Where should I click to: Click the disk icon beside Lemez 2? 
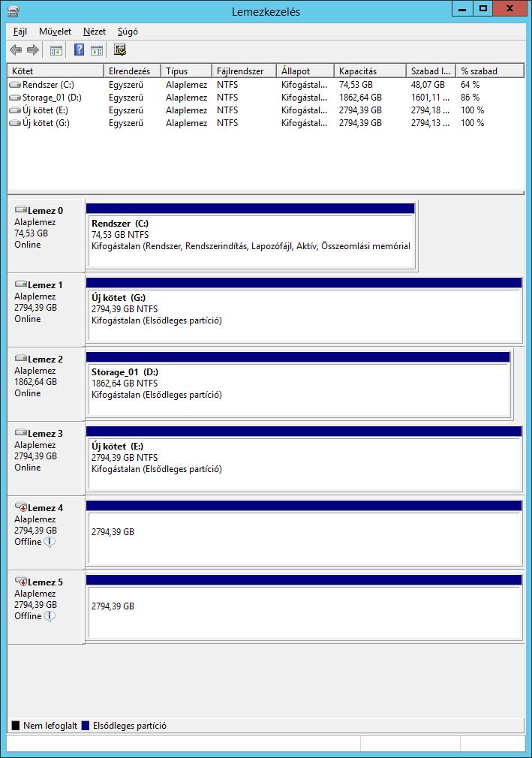[21, 359]
